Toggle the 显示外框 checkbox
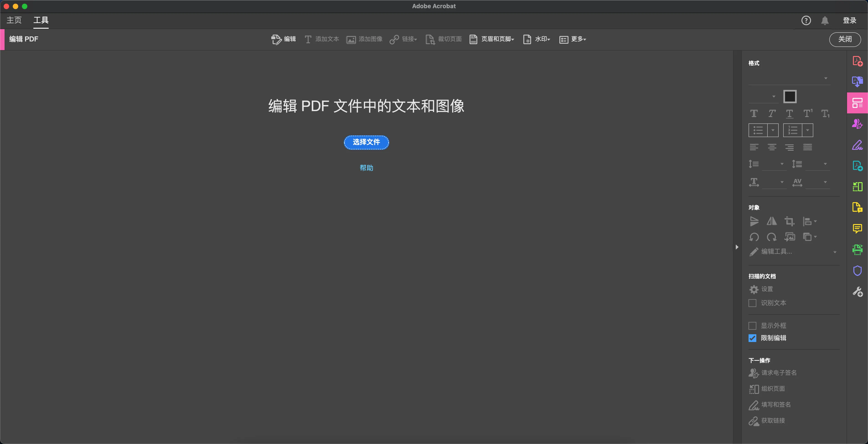The image size is (868, 444). click(752, 326)
